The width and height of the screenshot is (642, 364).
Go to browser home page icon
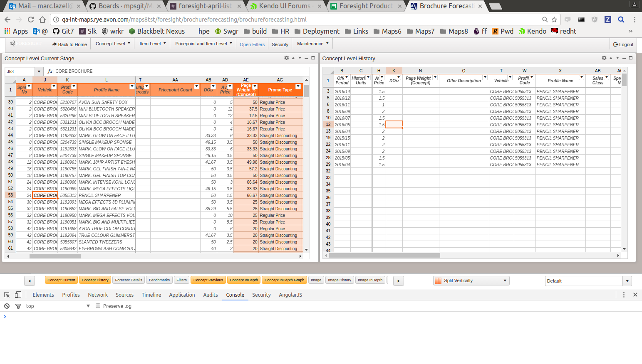point(42,20)
